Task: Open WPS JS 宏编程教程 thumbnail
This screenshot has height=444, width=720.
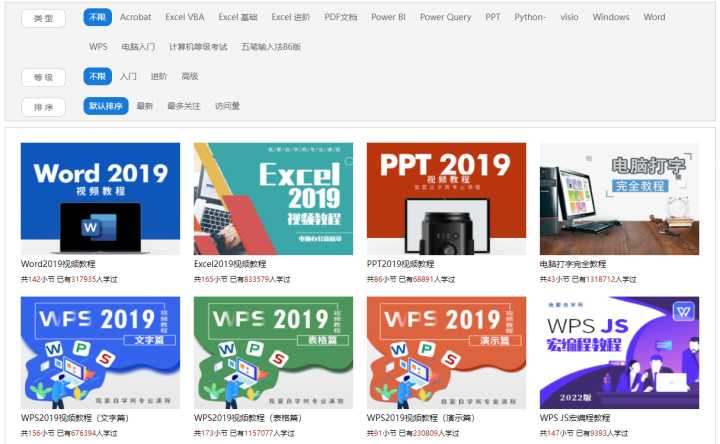Action: tap(619, 353)
